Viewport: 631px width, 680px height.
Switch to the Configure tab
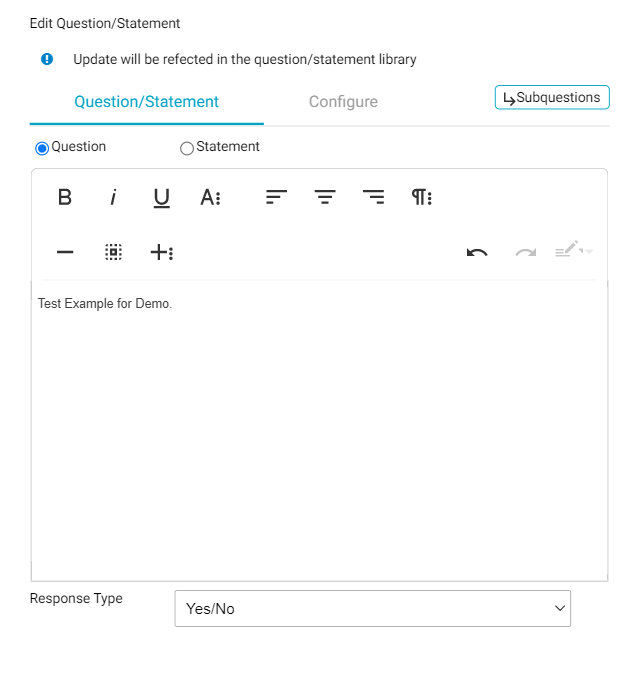coord(343,102)
